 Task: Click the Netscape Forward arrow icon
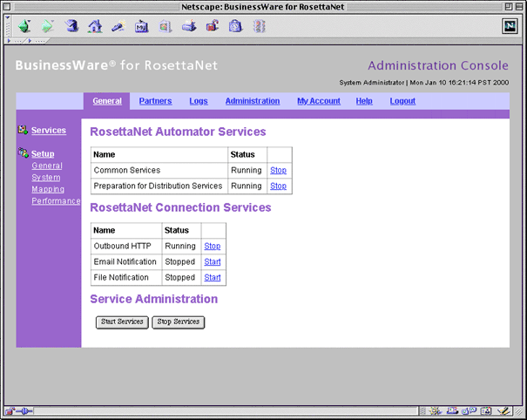[x=47, y=26]
